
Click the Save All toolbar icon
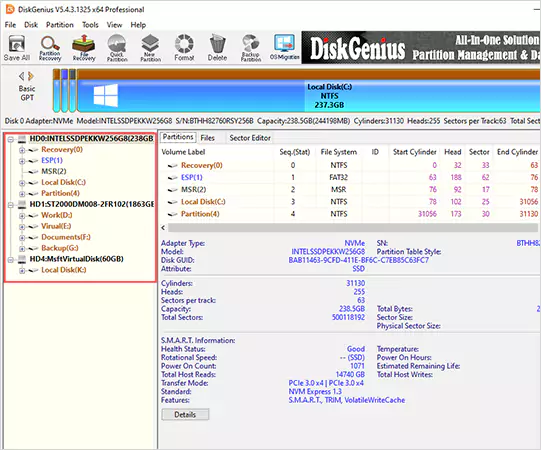pos(16,48)
